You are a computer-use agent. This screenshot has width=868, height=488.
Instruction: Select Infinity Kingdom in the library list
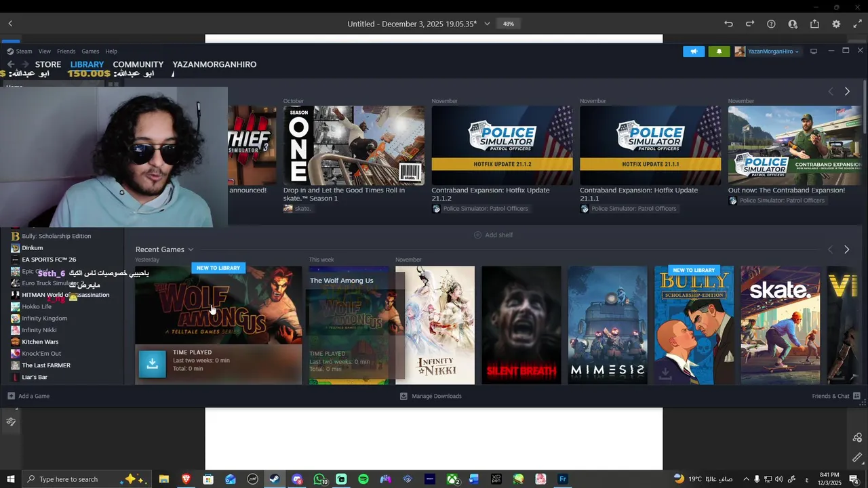click(44, 319)
